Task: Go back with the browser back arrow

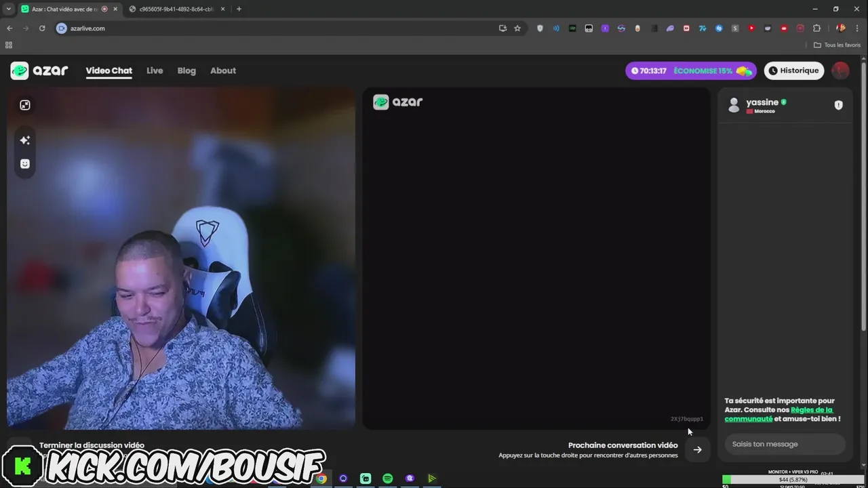Action: (x=9, y=28)
